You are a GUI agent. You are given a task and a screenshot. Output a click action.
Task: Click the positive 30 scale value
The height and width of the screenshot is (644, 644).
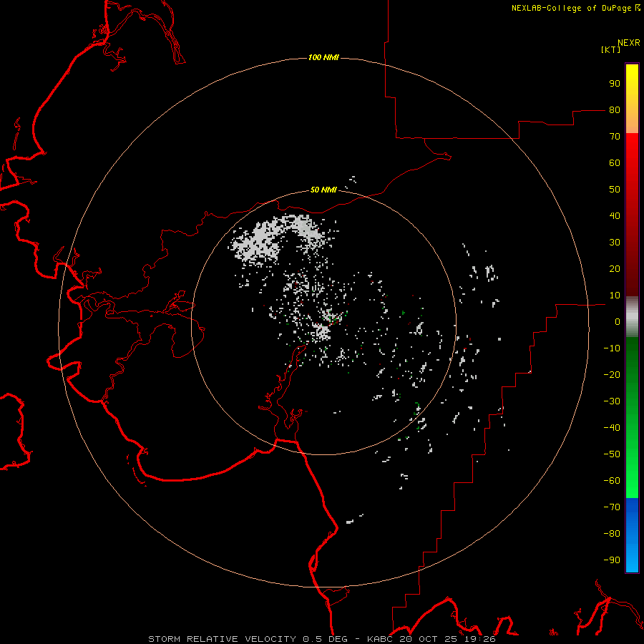[615, 243]
